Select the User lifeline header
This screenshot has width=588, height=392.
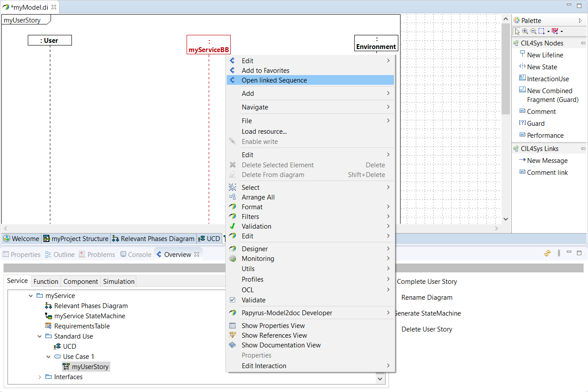tap(50, 40)
